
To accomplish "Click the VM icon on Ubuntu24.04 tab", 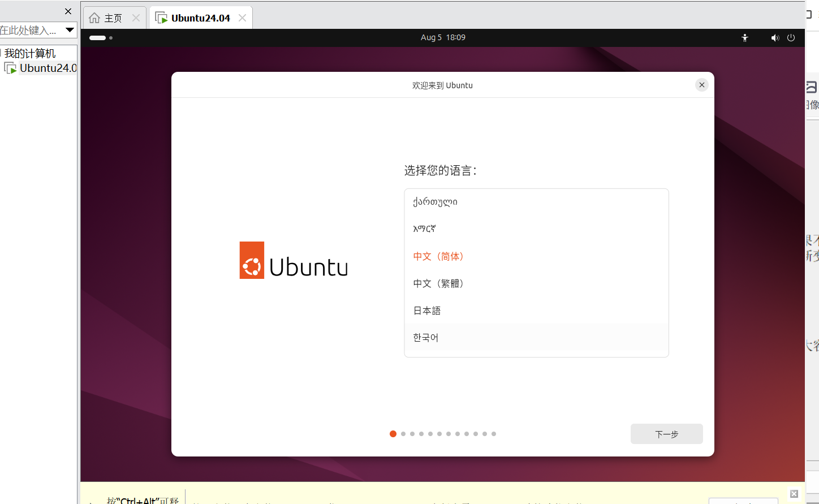I will 161,18.
